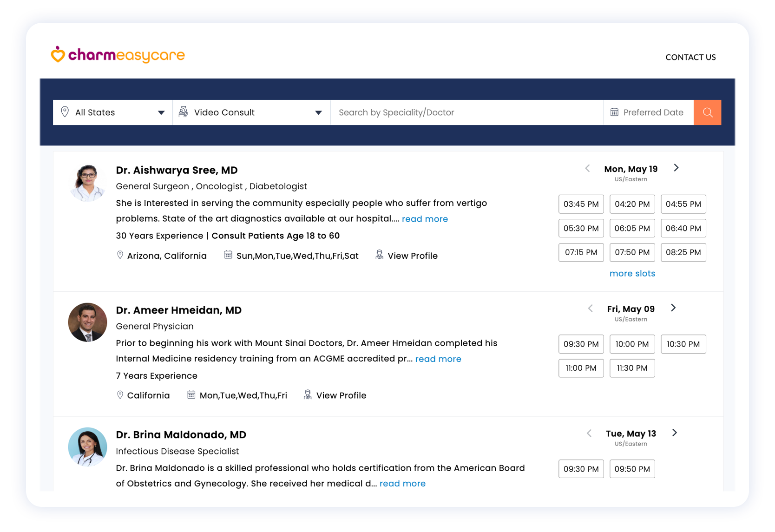Go to next date after Mon, May 19
Screen dimensions: 775x532
676,168
